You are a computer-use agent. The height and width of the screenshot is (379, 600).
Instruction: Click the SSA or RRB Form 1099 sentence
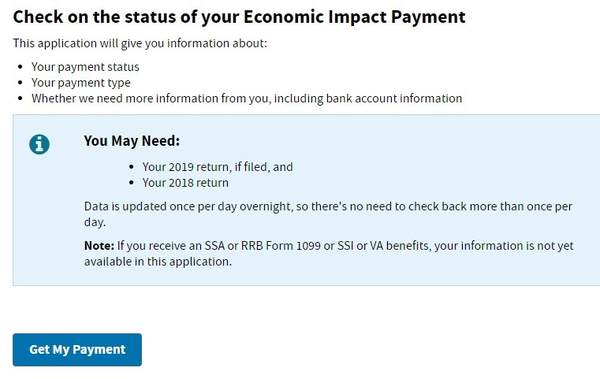click(329, 253)
